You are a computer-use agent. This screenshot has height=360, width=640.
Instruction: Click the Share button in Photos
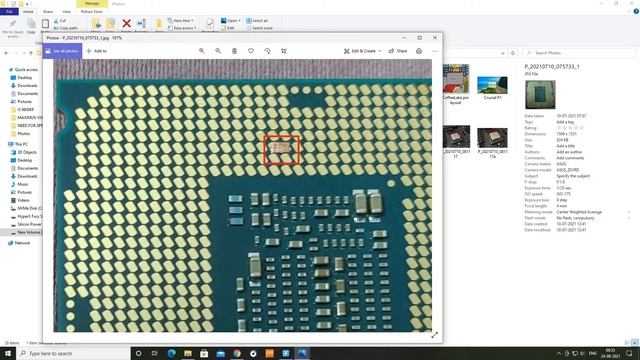398,51
